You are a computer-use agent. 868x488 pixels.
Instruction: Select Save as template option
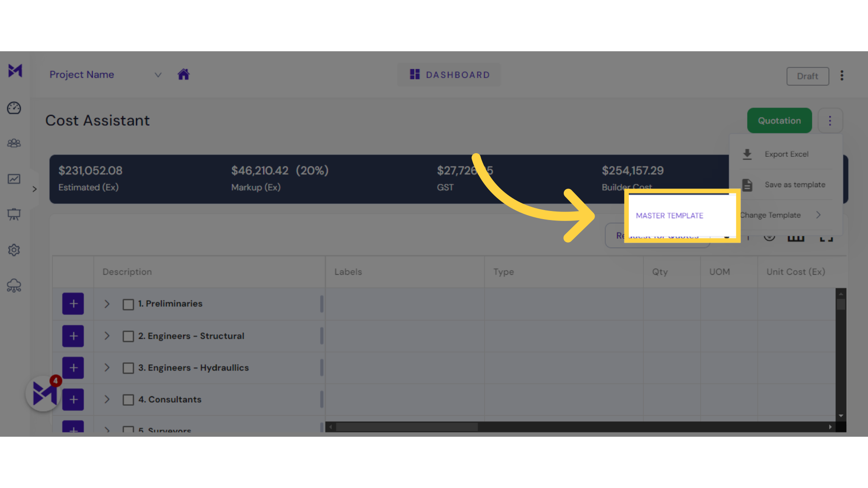click(x=795, y=184)
